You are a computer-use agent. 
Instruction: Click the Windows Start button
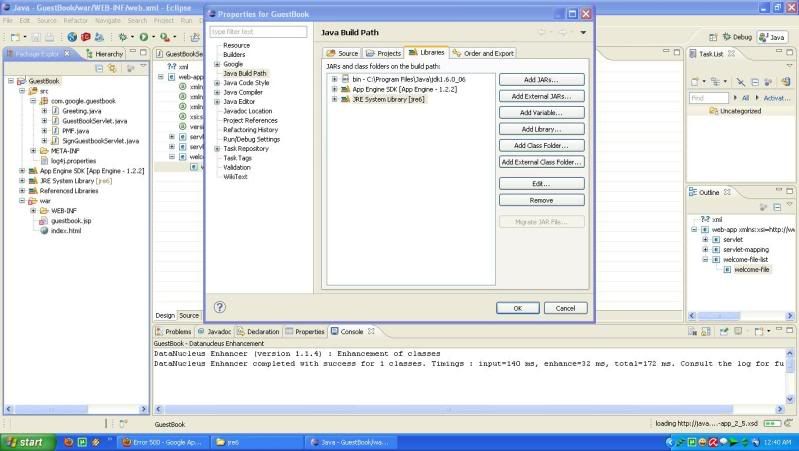point(25,441)
